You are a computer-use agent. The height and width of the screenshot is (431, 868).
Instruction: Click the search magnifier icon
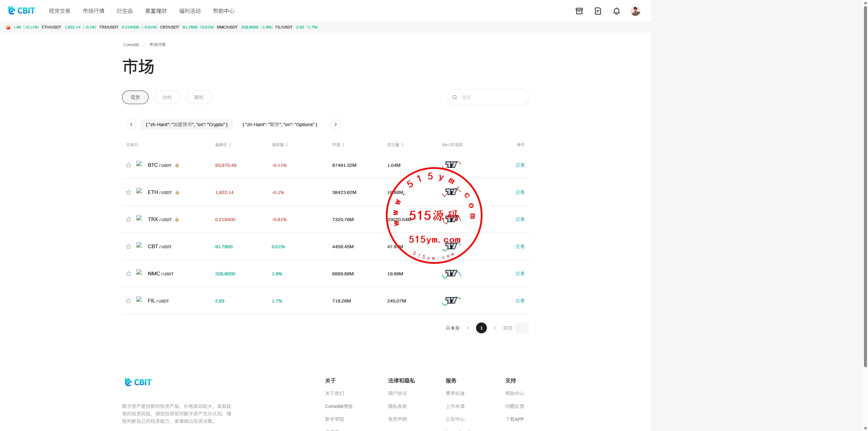pyautogui.click(x=455, y=97)
